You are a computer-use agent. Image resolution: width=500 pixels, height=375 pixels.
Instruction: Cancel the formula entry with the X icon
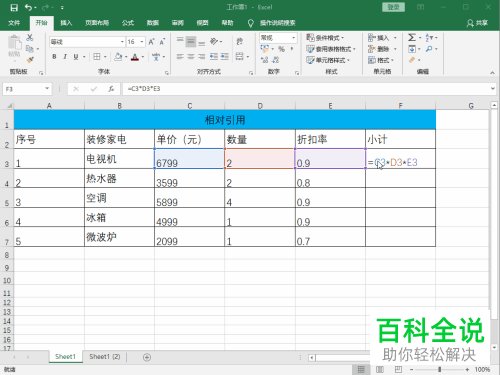click(76, 89)
